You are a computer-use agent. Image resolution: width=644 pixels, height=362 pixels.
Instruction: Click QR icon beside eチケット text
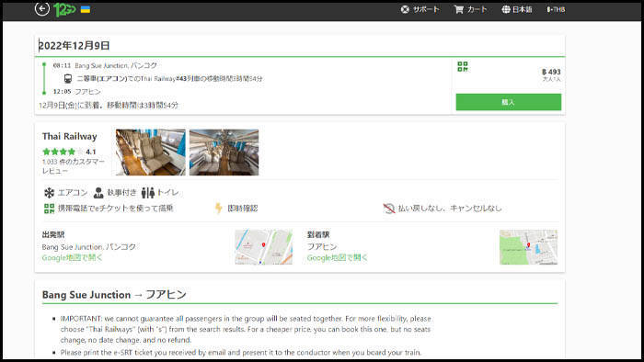pos(50,209)
